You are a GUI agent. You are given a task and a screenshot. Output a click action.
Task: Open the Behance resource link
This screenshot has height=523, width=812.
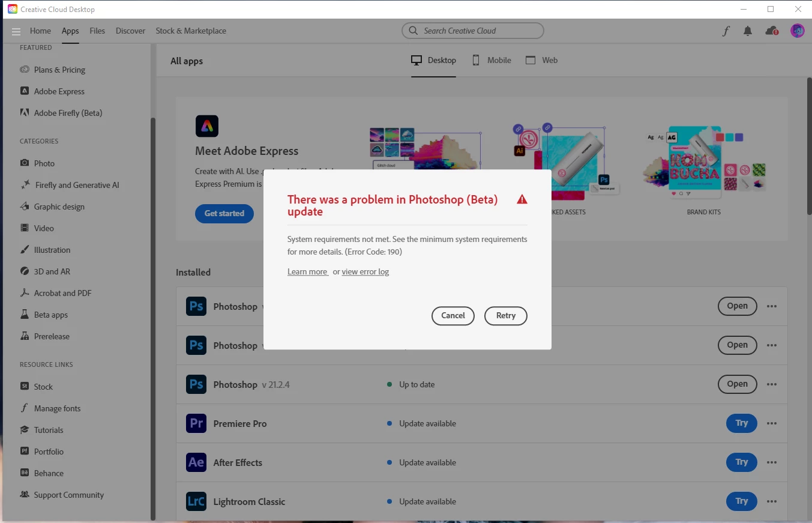[x=41, y=473]
